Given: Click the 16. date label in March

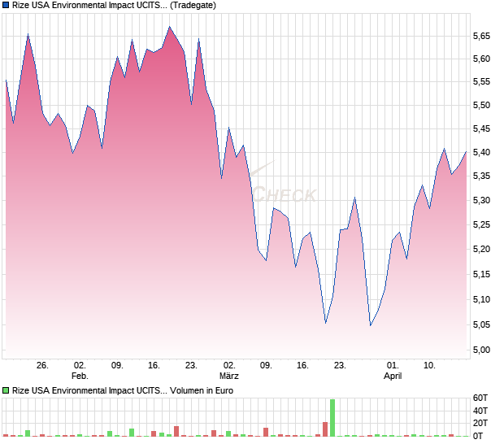Looking at the screenshot, I should (303, 366).
